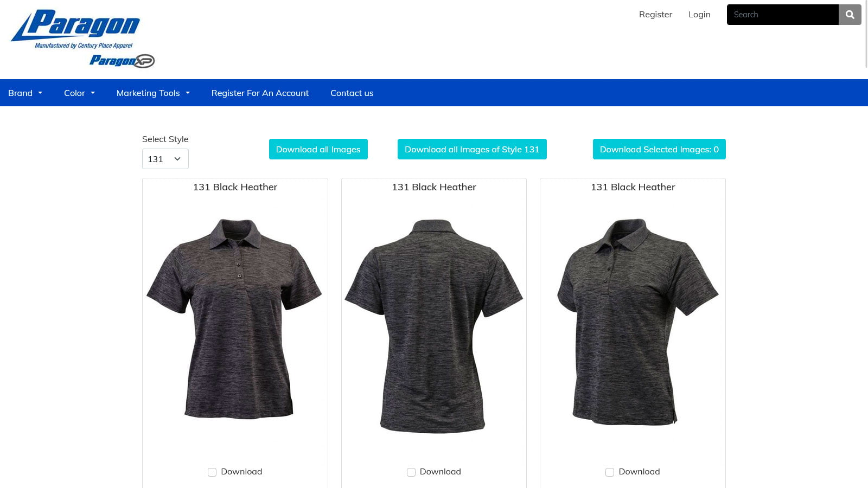Click the front-view Black Heather polo thumbnail
The width and height of the screenshot is (868, 488).
click(234, 318)
